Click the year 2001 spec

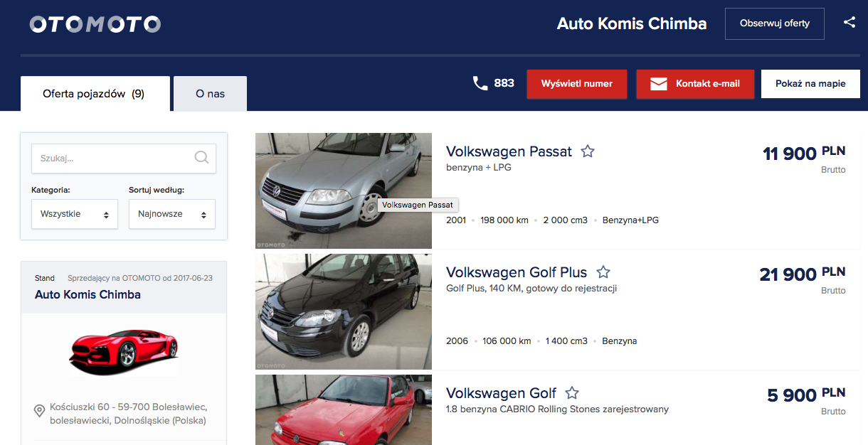tap(456, 220)
